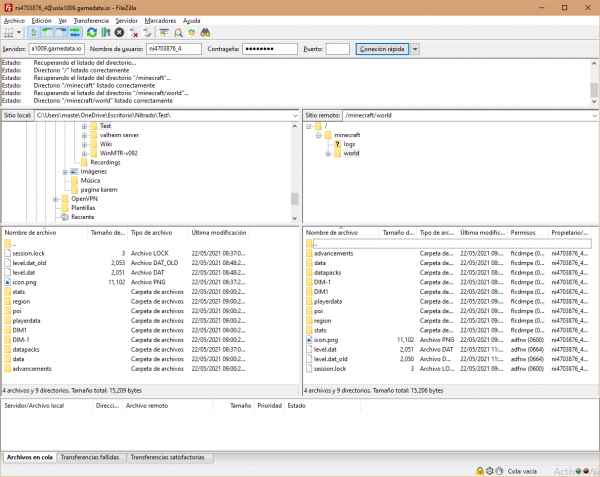Toggle message log display
Screen dimensions: 600x477
pyautogui.click(x=34, y=33)
